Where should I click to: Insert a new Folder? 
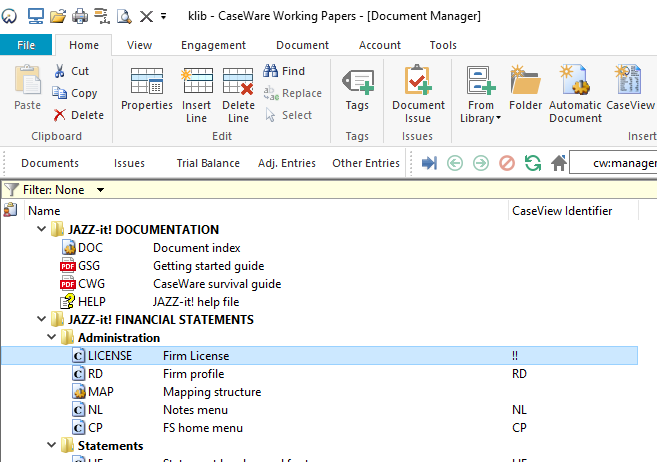point(525,88)
